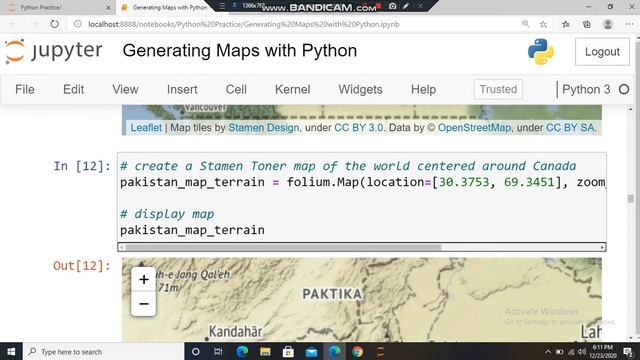The width and height of the screenshot is (640, 360).
Task: Open the Help menu
Action: pos(423,89)
